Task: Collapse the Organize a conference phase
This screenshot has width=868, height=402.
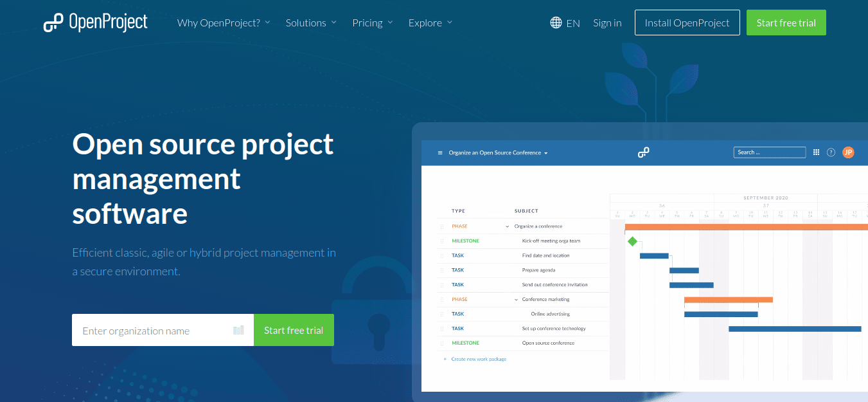Action: tap(507, 226)
